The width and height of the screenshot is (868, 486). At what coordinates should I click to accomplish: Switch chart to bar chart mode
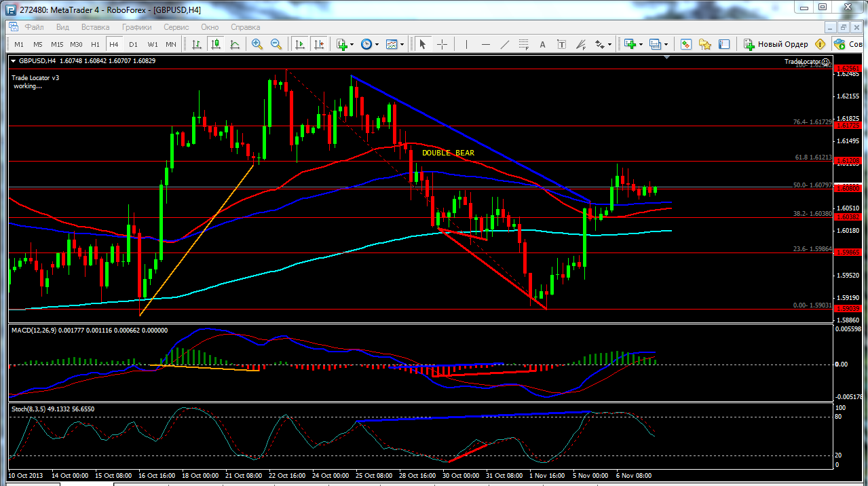point(197,44)
